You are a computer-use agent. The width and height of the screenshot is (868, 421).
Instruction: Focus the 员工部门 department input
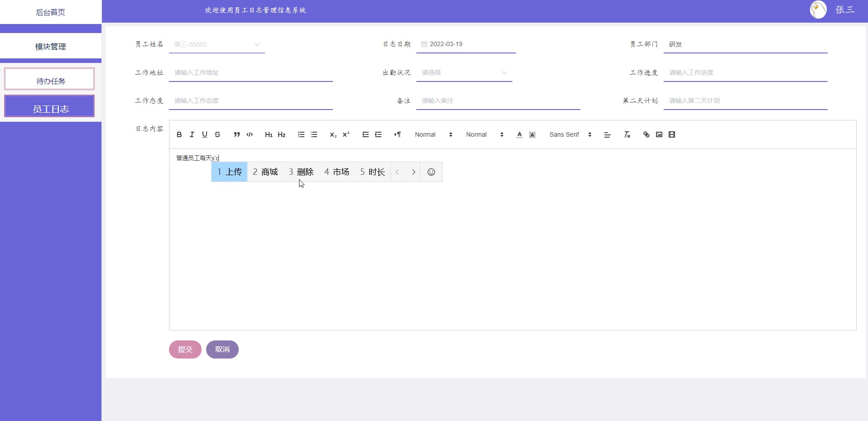pos(746,44)
